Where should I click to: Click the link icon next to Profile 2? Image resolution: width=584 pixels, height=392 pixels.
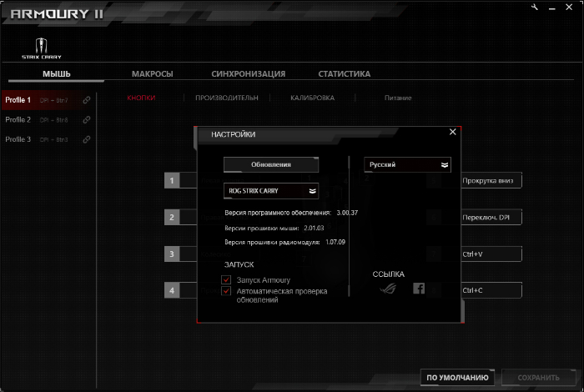tap(87, 119)
